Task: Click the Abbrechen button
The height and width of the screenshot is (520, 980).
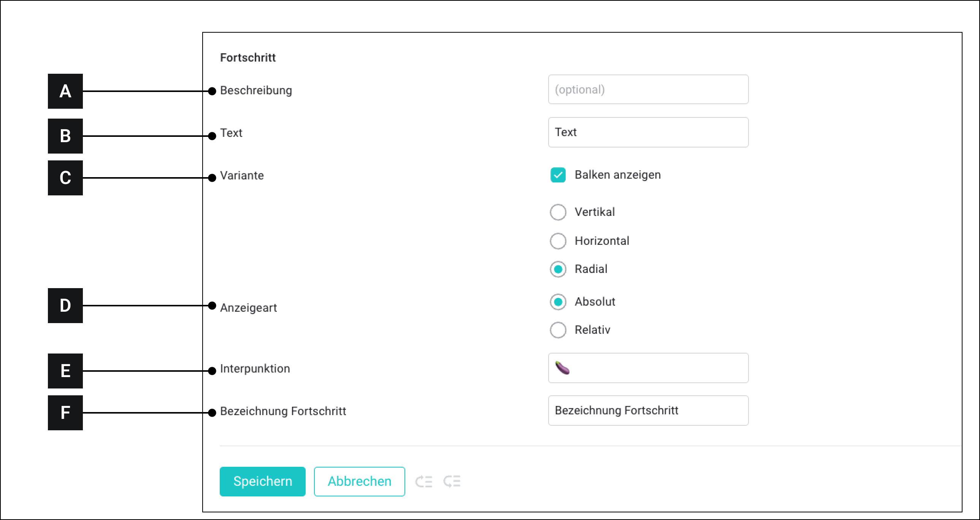Action: [x=359, y=482]
